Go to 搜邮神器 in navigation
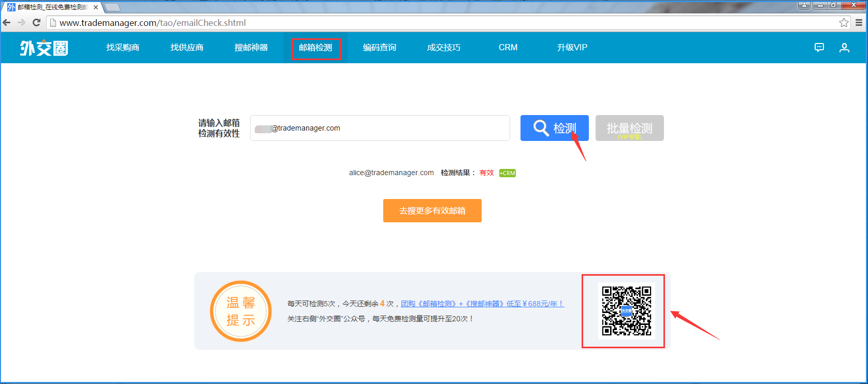The width and height of the screenshot is (868, 384). (251, 48)
